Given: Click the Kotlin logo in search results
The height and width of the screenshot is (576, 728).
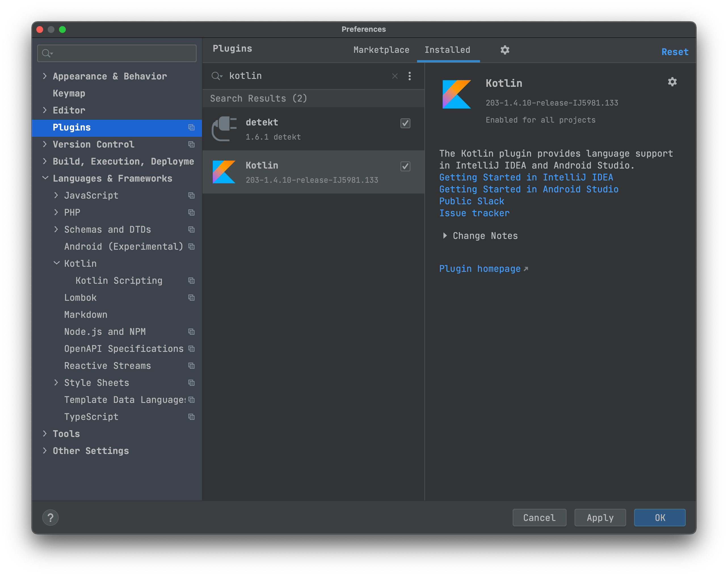Looking at the screenshot, I should click(x=224, y=172).
